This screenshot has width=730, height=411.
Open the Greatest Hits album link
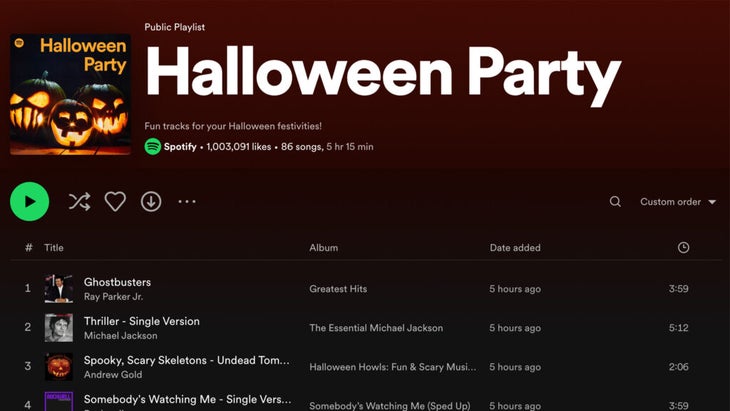(x=338, y=289)
